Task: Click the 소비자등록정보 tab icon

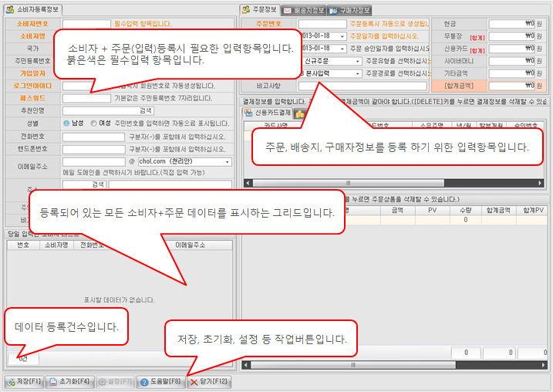Action: (x=10, y=9)
